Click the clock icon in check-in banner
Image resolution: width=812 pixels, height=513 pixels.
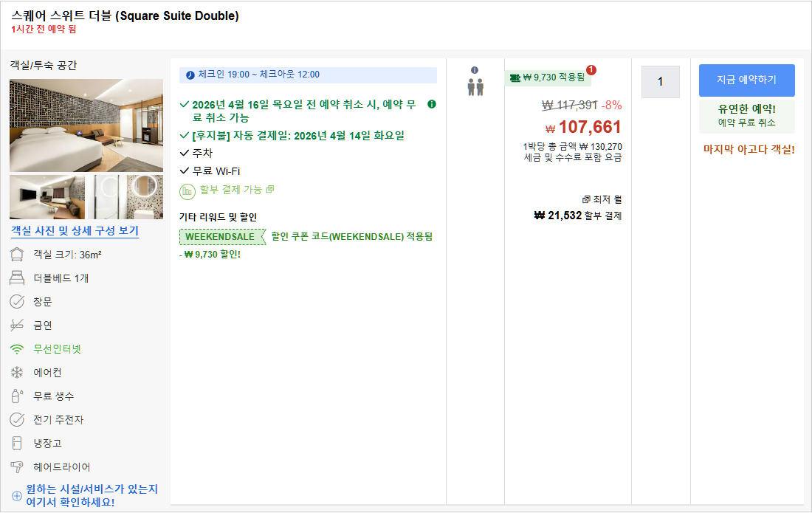coord(190,75)
